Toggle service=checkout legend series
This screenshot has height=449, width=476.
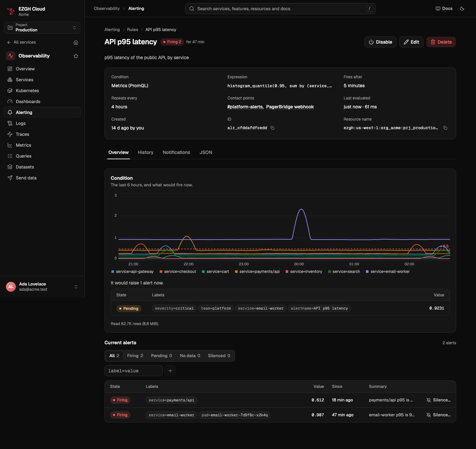(x=178, y=272)
